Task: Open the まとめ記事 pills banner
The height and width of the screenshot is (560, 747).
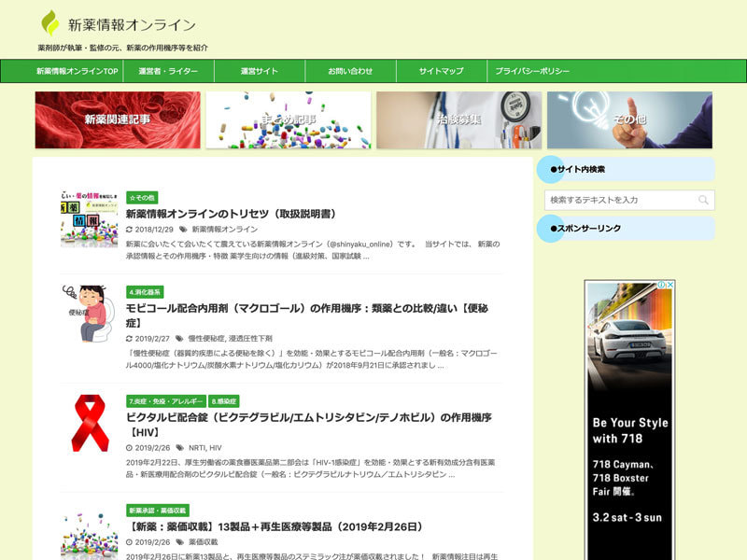Action: (288, 119)
